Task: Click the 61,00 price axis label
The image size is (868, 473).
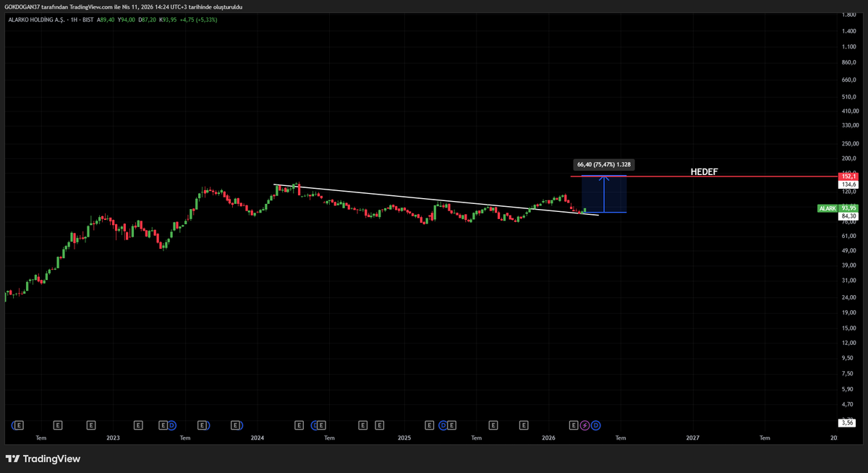Action: tap(849, 236)
